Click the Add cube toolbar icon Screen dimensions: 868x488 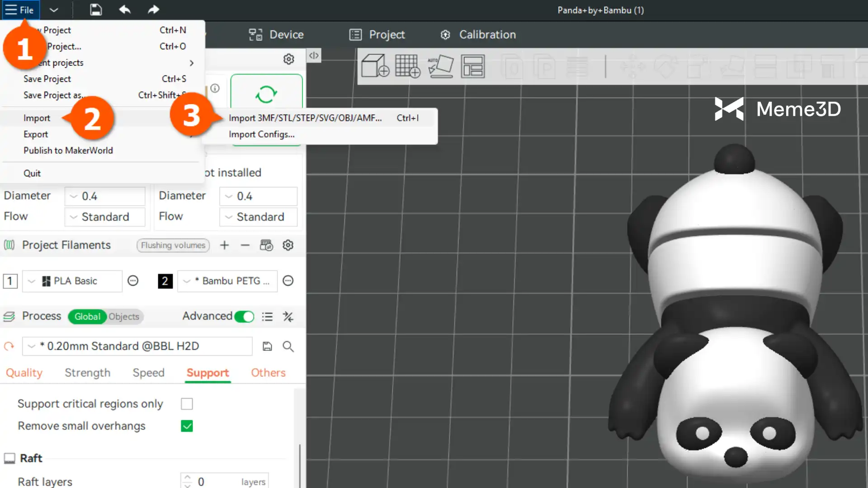coord(375,66)
